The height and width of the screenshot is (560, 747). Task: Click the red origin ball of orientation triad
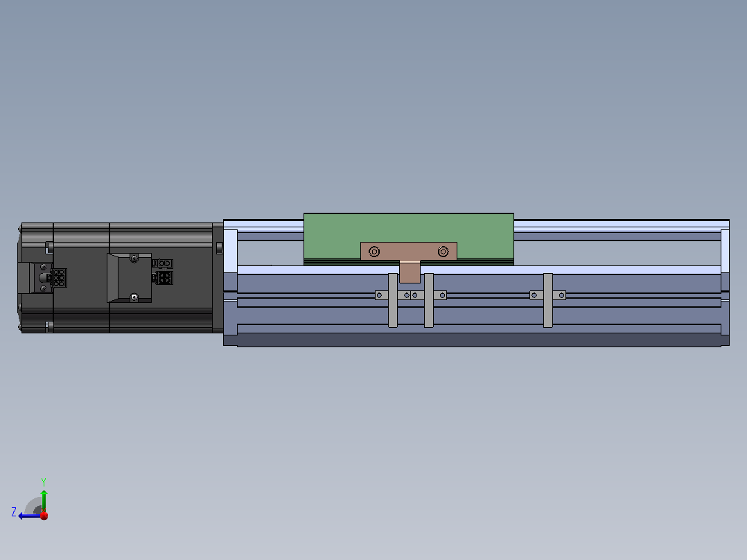coord(44,516)
